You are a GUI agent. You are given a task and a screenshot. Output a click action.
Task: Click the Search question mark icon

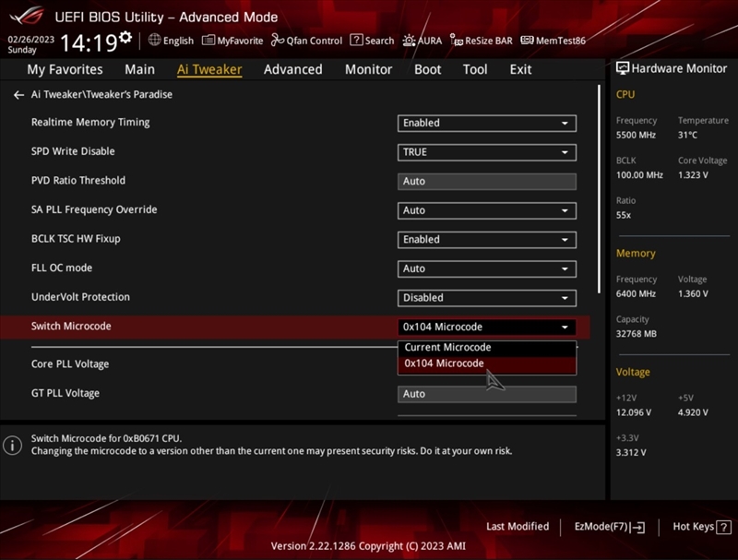[356, 40]
